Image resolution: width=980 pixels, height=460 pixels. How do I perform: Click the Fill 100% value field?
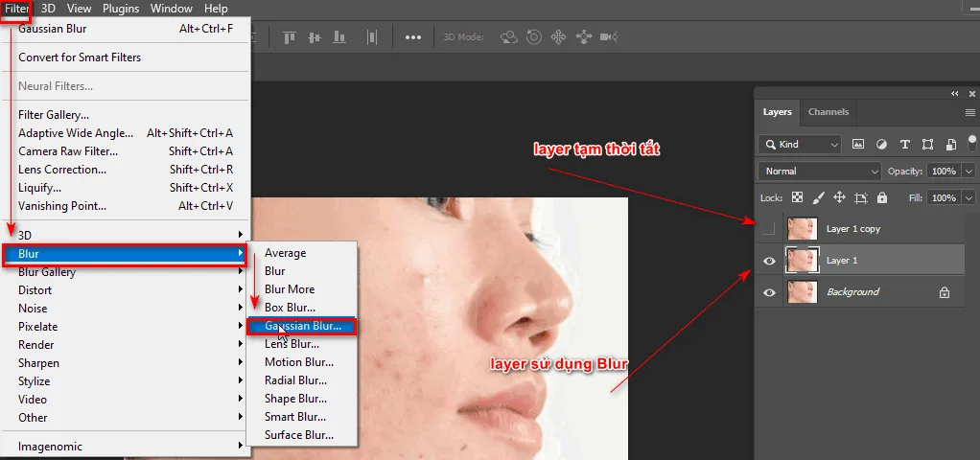944,197
